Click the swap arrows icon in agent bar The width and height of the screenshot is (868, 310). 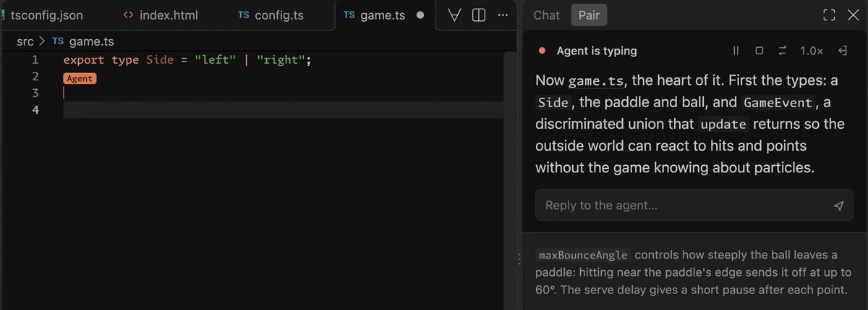pos(782,51)
